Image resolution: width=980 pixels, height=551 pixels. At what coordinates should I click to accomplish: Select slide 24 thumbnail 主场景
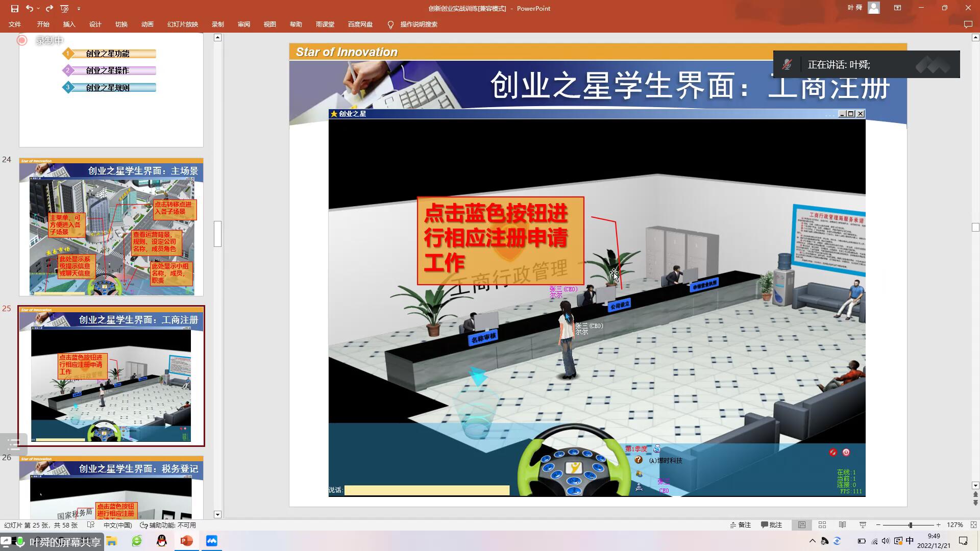tap(111, 227)
